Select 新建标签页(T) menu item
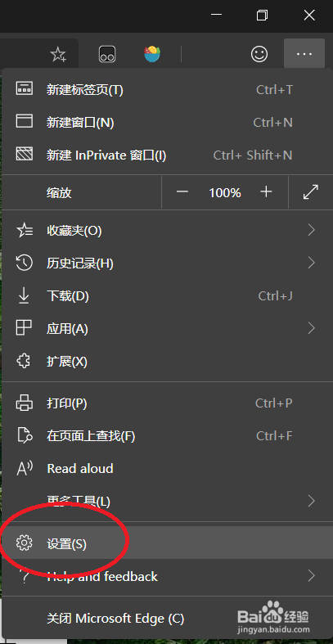The width and height of the screenshot is (333, 644). coord(167,89)
